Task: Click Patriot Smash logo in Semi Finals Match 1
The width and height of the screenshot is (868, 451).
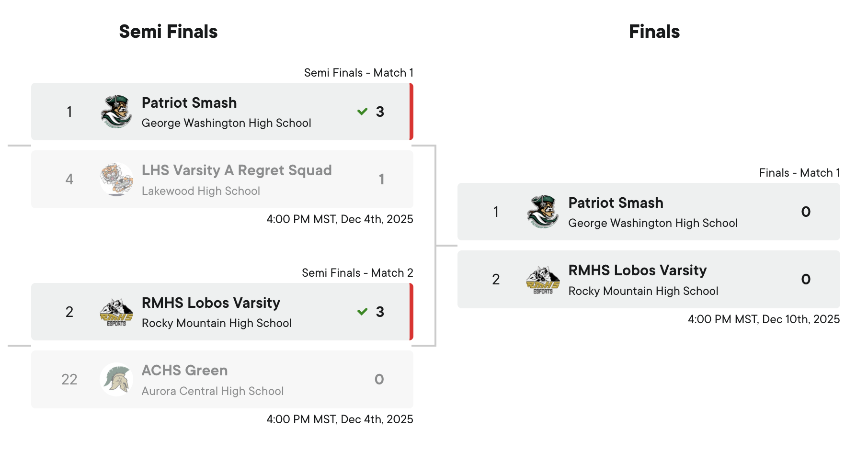Action: pyautogui.click(x=116, y=112)
